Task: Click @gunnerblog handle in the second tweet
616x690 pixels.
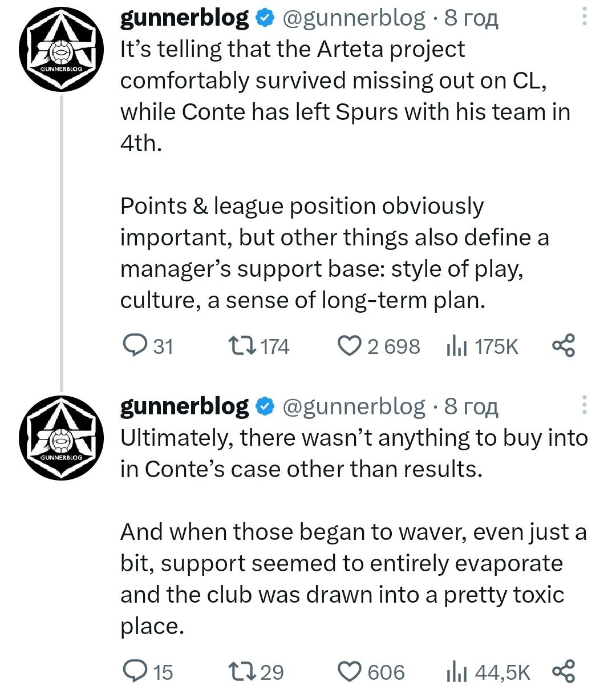Action: coord(354,406)
